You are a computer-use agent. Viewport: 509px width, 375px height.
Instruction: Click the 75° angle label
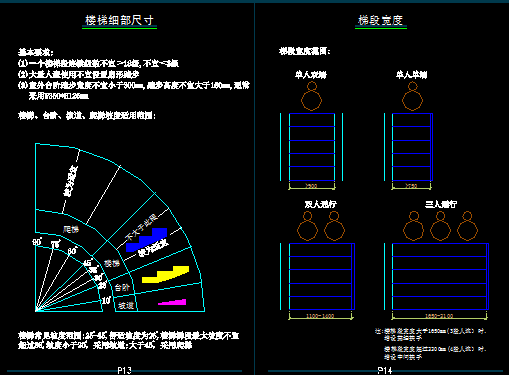coord(55,244)
